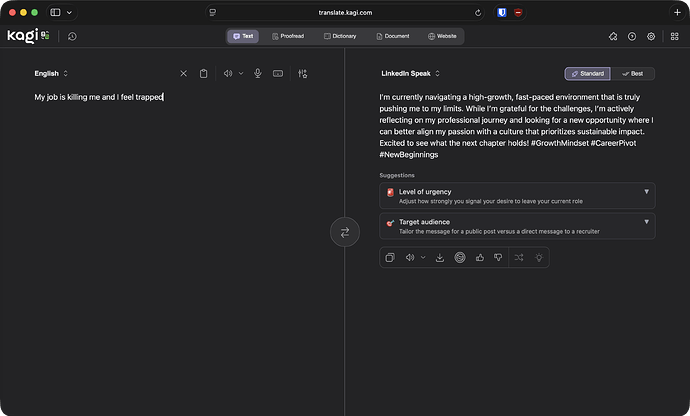Select Standard translation quality

587,74
